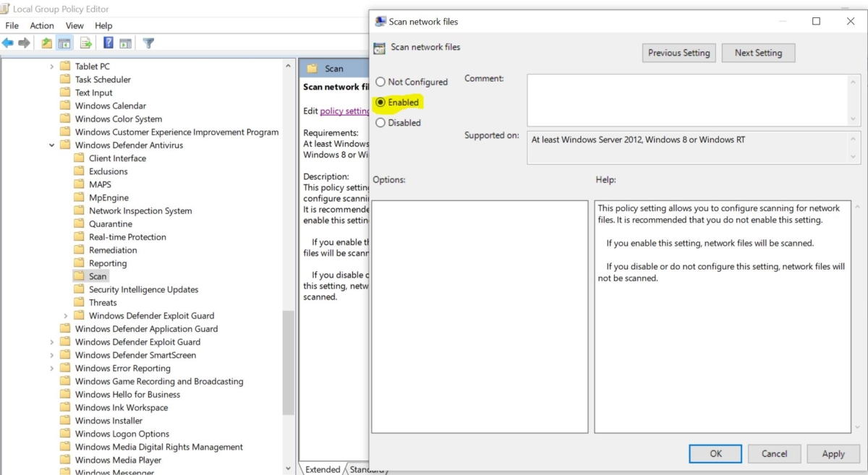The image size is (868, 475).
Task: Expand the Tablet PC tree node
Action: point(51,66)
